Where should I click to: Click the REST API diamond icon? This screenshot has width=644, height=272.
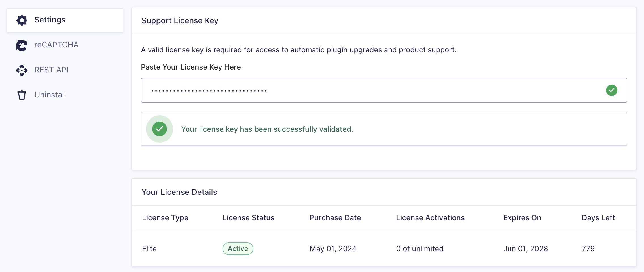[x=22, y=70]
